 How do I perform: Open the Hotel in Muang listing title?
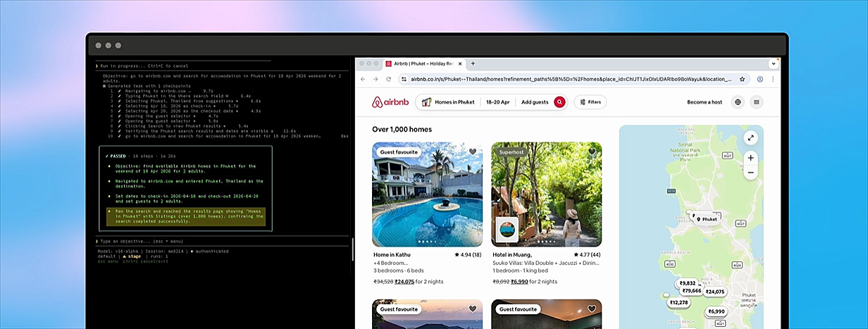[x=512, y=254]
